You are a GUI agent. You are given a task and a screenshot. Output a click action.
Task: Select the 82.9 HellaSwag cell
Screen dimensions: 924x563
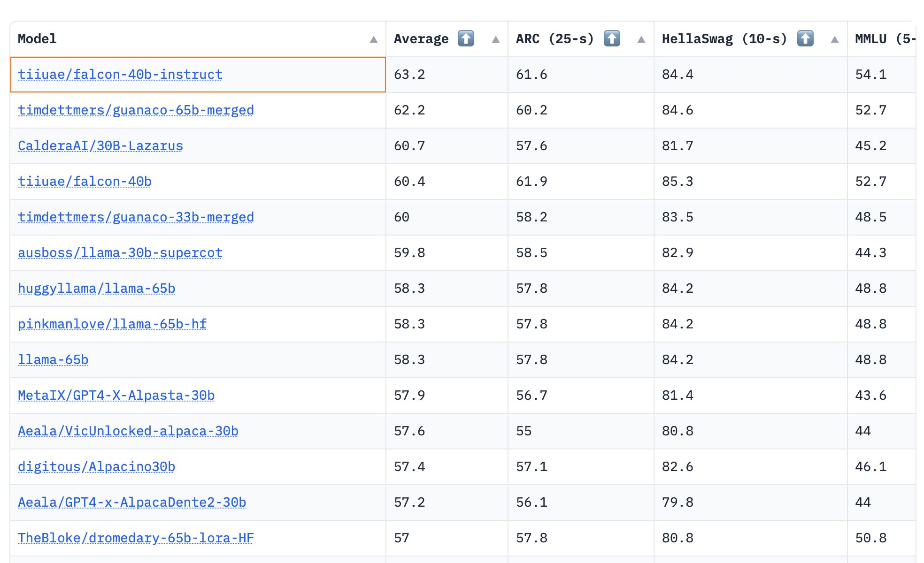pyautogui.click(x=751, y=253)
